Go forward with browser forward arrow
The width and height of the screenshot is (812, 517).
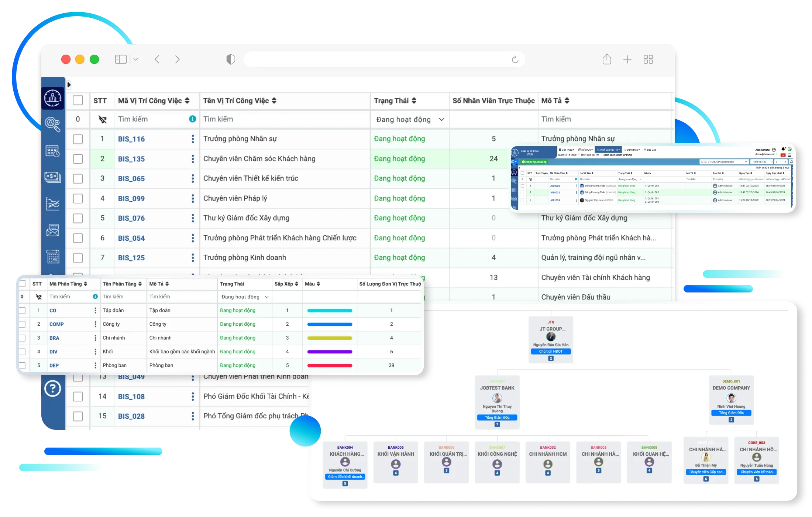[178, 59]
